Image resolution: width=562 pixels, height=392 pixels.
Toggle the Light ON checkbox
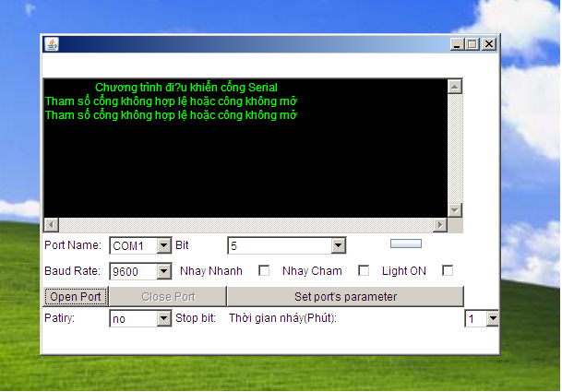point(448,270)
